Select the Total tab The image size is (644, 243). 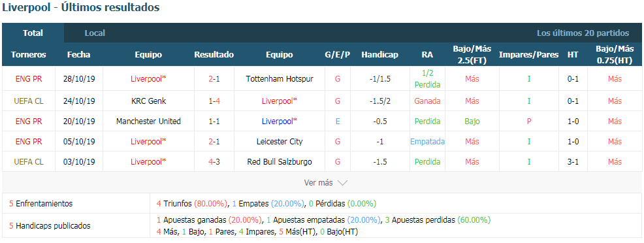click(33, 33)
